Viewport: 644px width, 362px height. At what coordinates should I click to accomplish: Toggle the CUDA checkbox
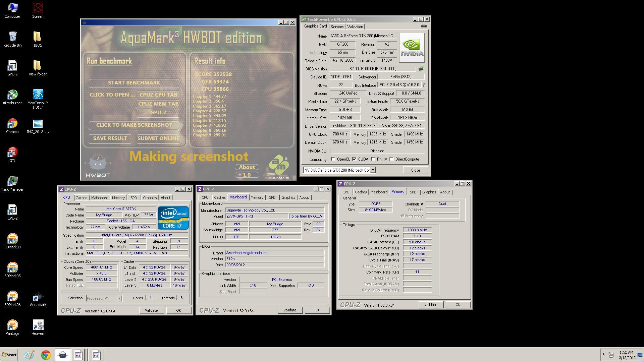pyautogui.click(x=354, y=159)
